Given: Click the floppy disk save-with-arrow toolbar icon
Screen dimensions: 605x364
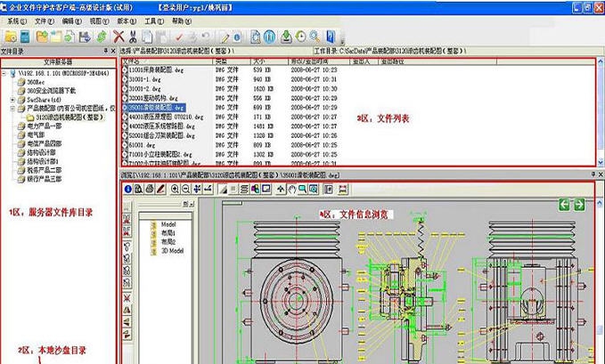Looking at the screenshot, I should pyautogui.click(x=85, y=36).
